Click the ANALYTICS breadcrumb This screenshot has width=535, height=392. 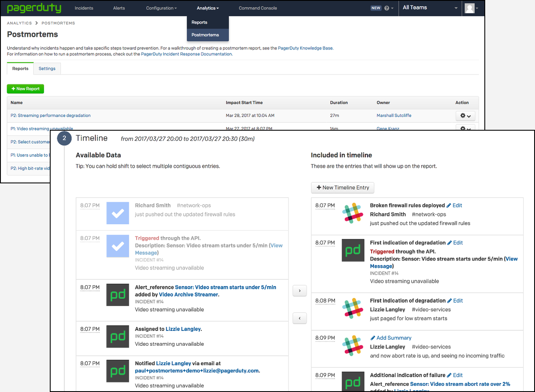19,23
